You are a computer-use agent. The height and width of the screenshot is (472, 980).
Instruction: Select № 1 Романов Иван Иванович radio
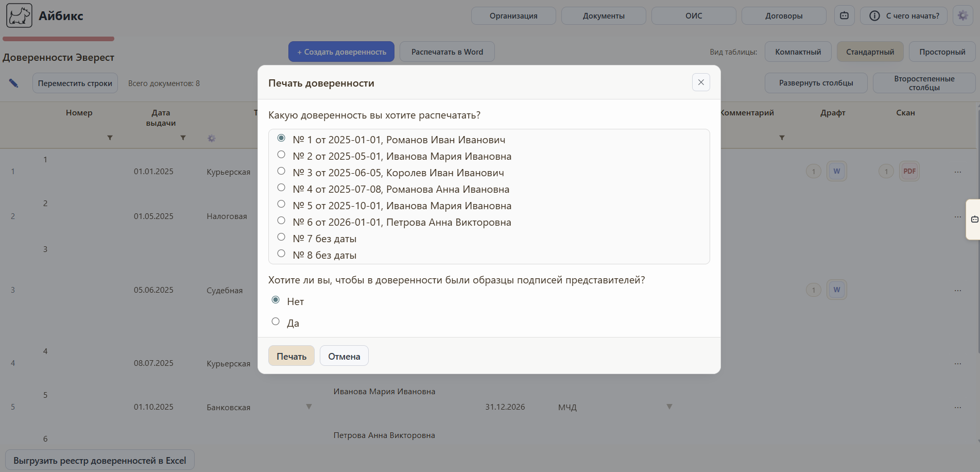click(281, 138)
